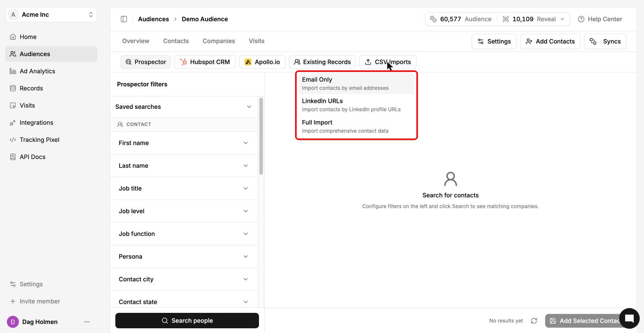Expand the Acme Inc workspace switcher
The image size is (644, 333).
[51, 15]
